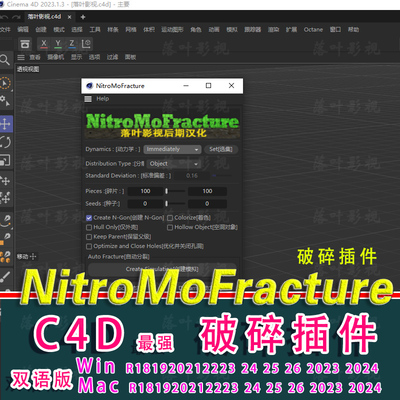This screenshot has width=400, height=400.
Task: Click the second Seeds value field
Action: tap(207, 204)
